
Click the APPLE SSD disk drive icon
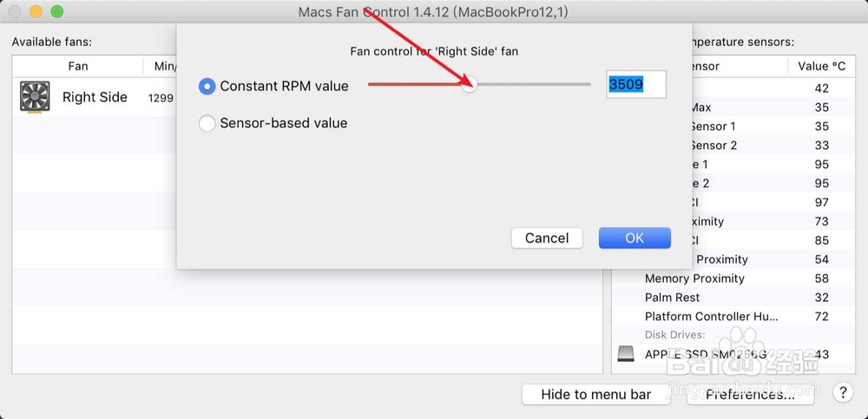point(626,354)
